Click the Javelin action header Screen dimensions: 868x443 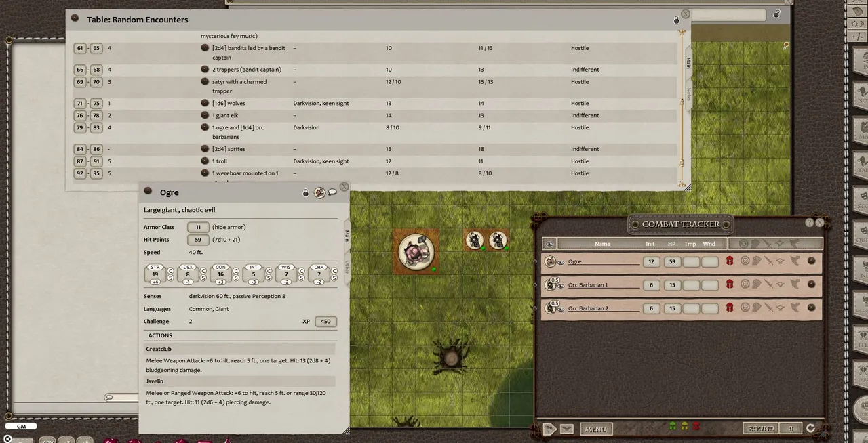(x=241, y=381)
